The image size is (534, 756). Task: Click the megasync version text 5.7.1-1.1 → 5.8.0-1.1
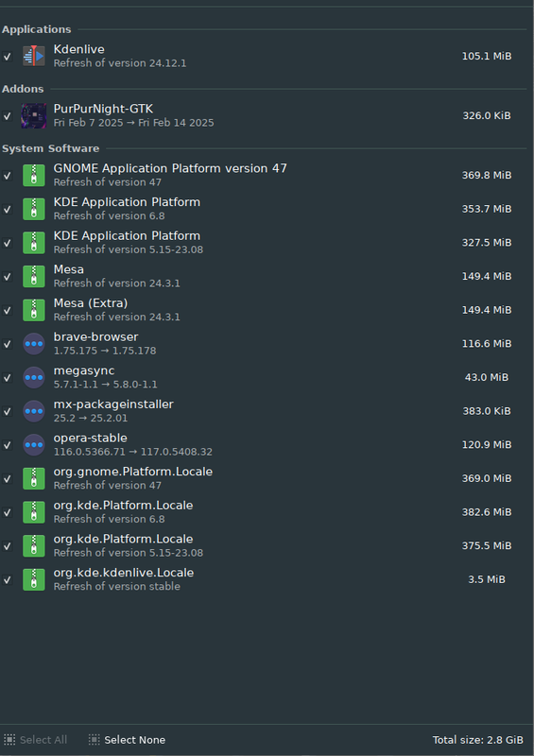105,385
